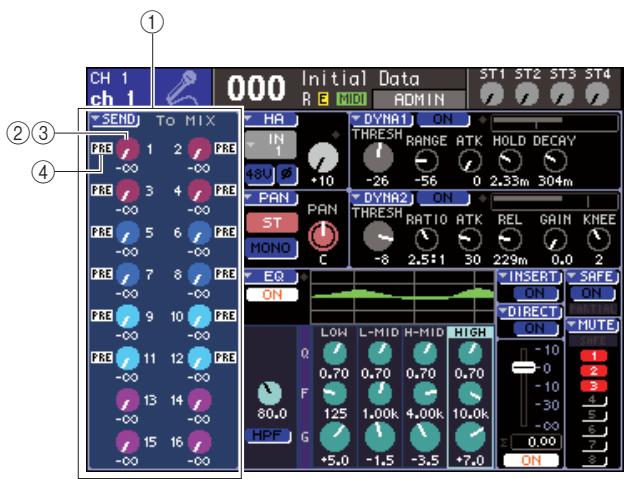Select the DYNA1 HOLD knob
Viewport: 626px width, 479px height.
pyautogui.click(x=510, y=160)
